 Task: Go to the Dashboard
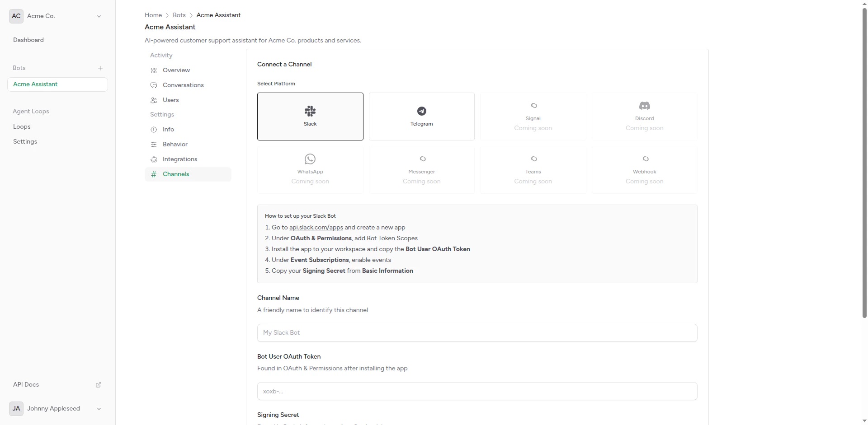[28, 40]
